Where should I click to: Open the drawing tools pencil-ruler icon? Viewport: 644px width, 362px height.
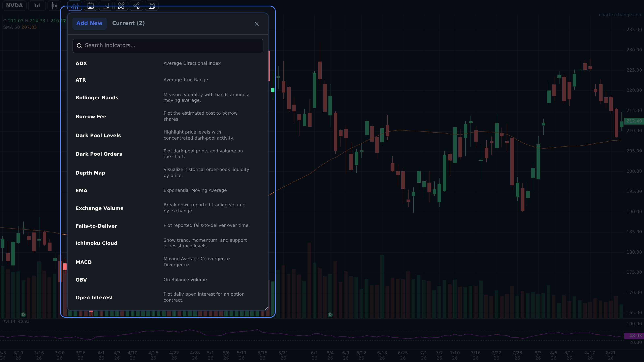pyautogui.click(x=121, y=5)
